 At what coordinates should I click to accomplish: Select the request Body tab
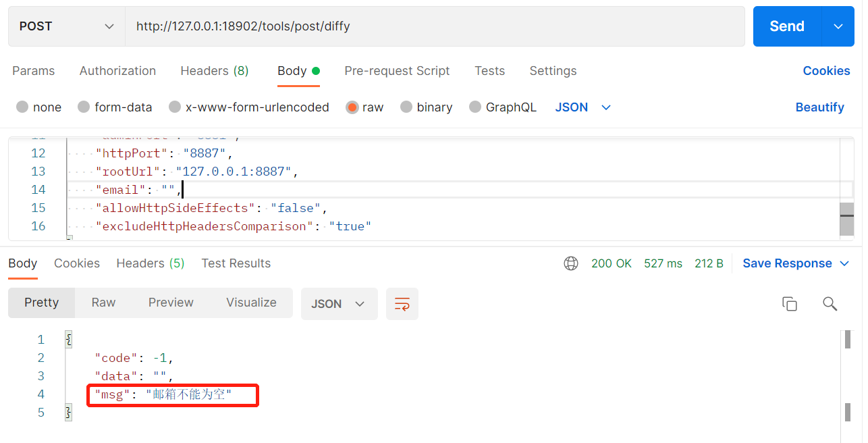[298, 71]
